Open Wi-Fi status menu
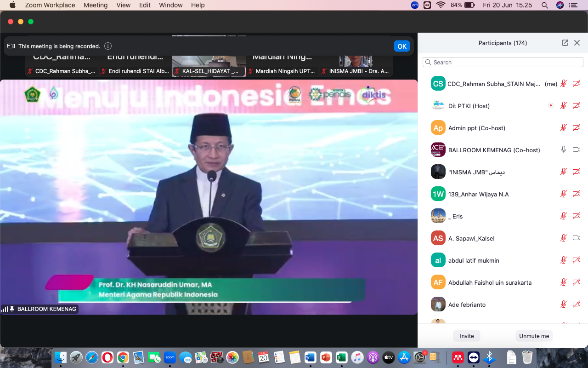The image size is (588, 368). (x=441, y=5)
